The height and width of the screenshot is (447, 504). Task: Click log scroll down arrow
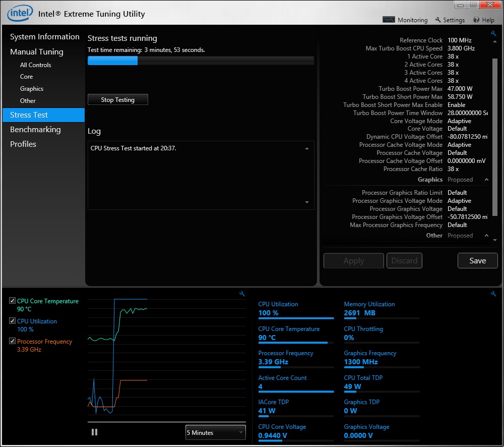tap(307, 202)
